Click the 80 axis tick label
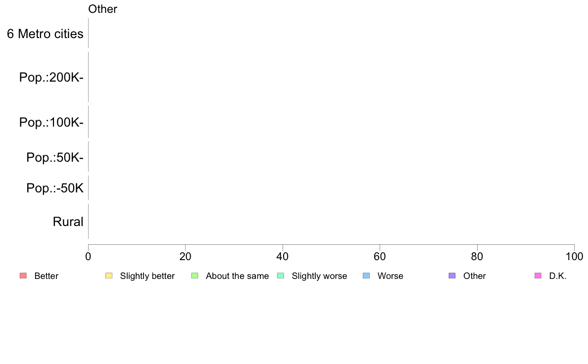 pos(477,256)
